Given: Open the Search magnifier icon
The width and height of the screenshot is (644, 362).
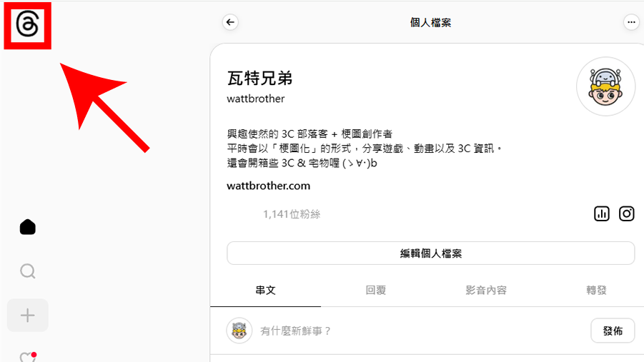Looking at the screenshot, I should [28, 271].
